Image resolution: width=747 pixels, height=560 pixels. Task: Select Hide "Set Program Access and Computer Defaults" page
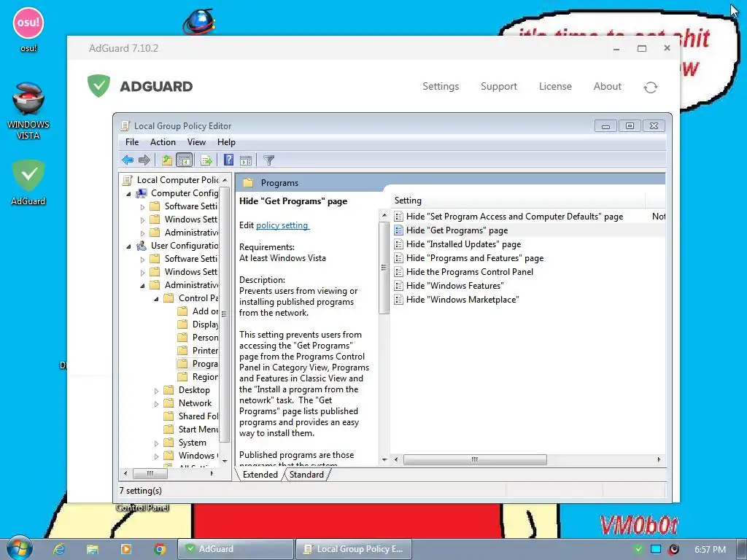[514, 216]
